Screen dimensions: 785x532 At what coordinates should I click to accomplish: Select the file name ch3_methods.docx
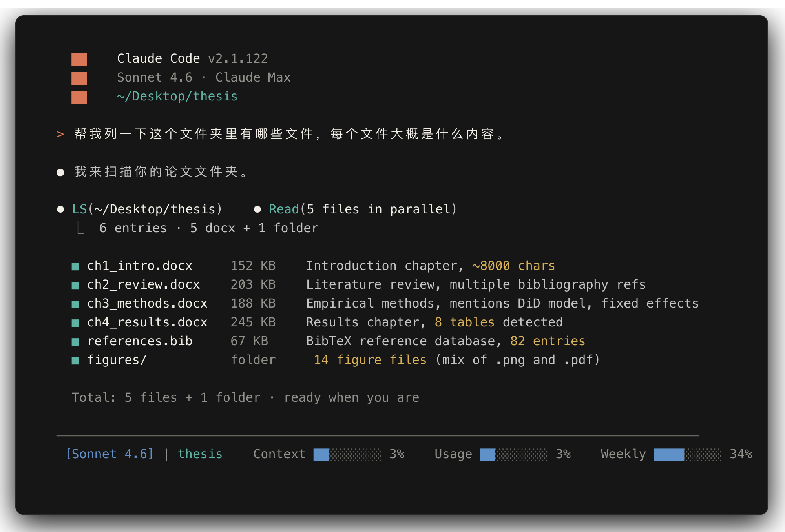(147, 303)
